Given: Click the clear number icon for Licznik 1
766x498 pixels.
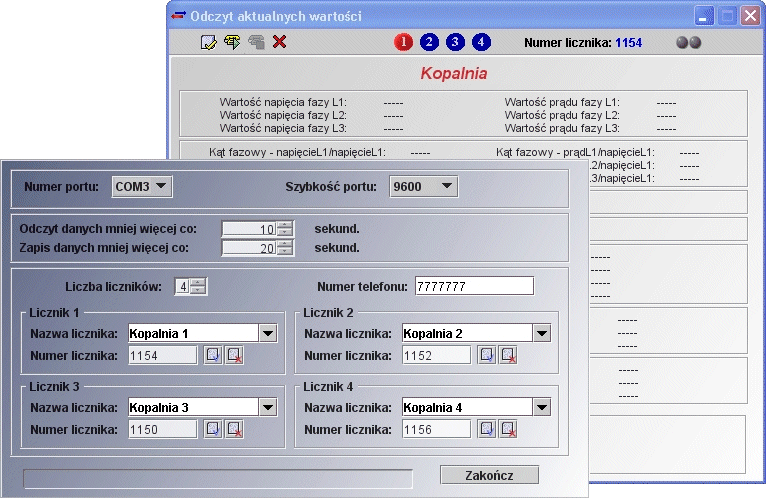Looking at the screenshot, I should (x=234, y=355).
